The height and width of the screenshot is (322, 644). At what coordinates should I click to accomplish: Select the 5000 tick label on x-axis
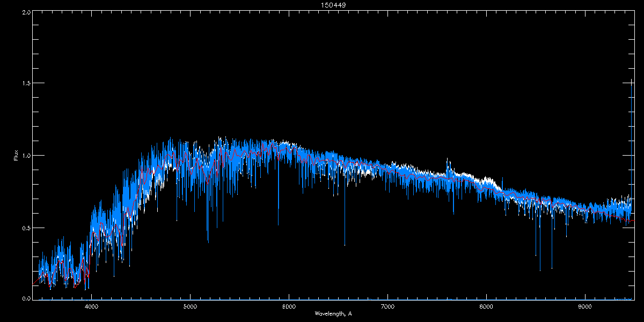pos(190,307)
